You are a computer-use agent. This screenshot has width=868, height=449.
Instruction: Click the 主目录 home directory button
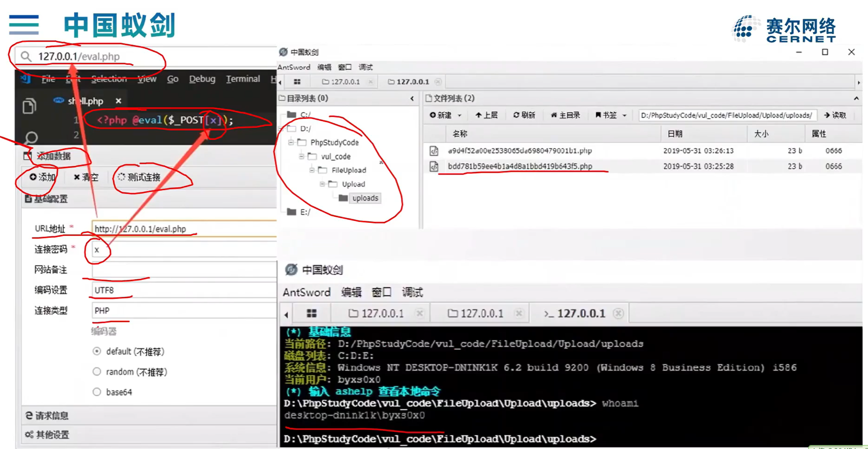565,115
